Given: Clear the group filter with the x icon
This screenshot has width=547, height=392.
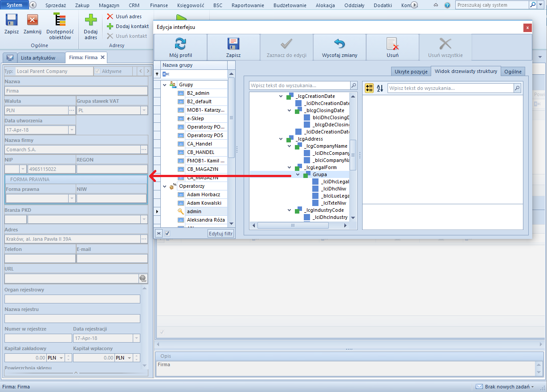Looking at the screenshot, I should [x=159, y=233].
